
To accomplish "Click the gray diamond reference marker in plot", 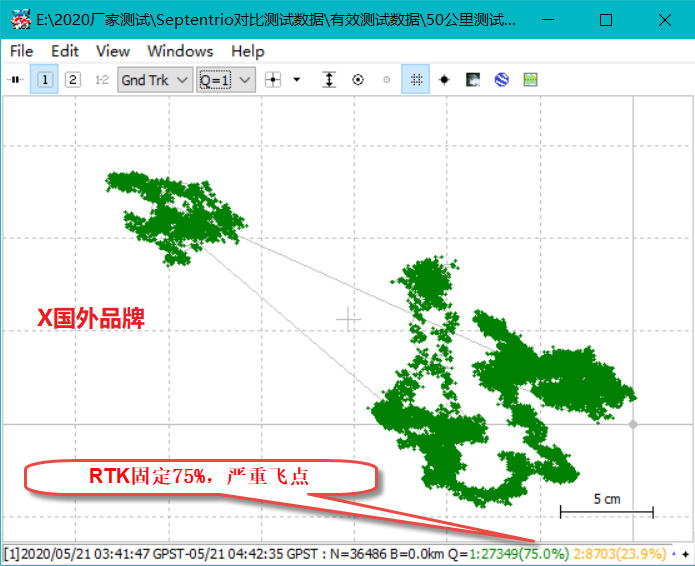I will [x=633, y=424].
